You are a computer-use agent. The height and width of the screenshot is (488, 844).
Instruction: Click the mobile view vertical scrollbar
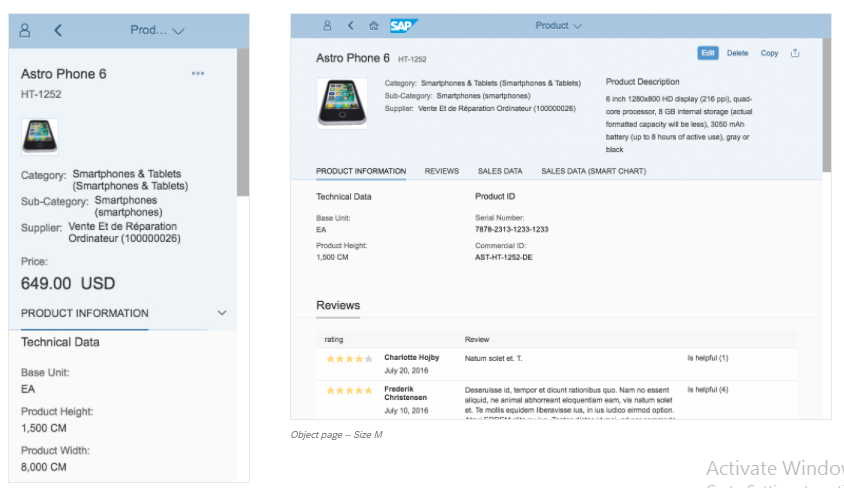(243, 122)
